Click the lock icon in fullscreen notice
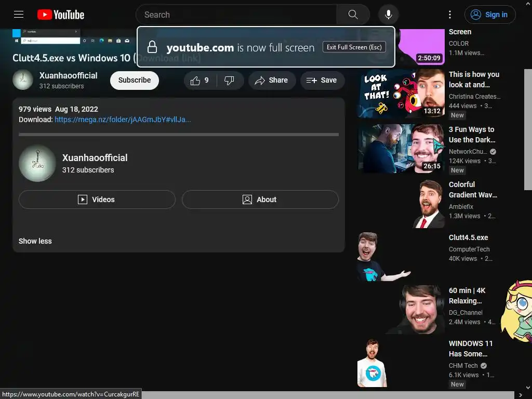Screen dimensions: 532x399 (x=152, y=47)
